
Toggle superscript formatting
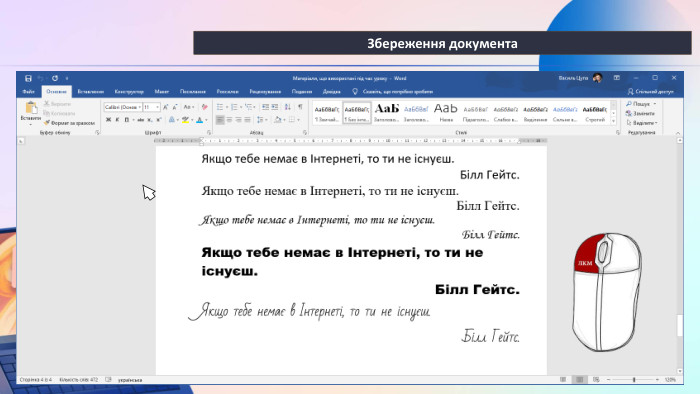[159, 120]
